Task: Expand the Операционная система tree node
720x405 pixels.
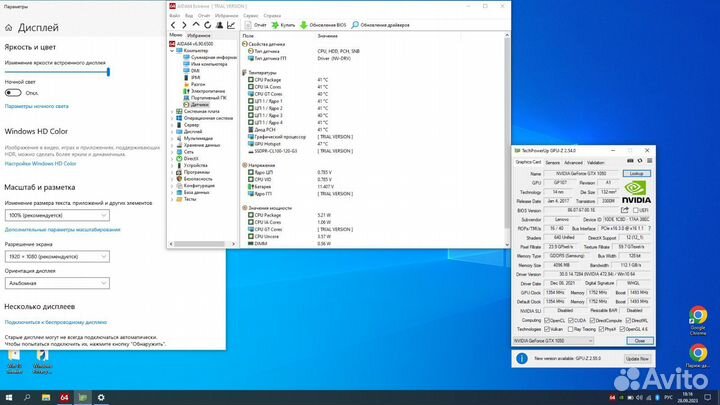Action: pos(172,118)
